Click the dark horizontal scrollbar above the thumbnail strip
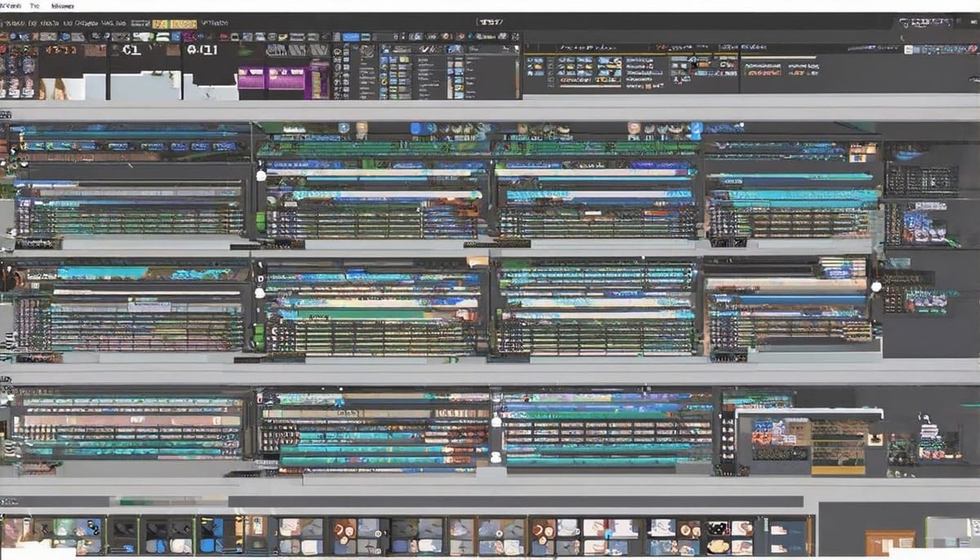 [516, 501]
